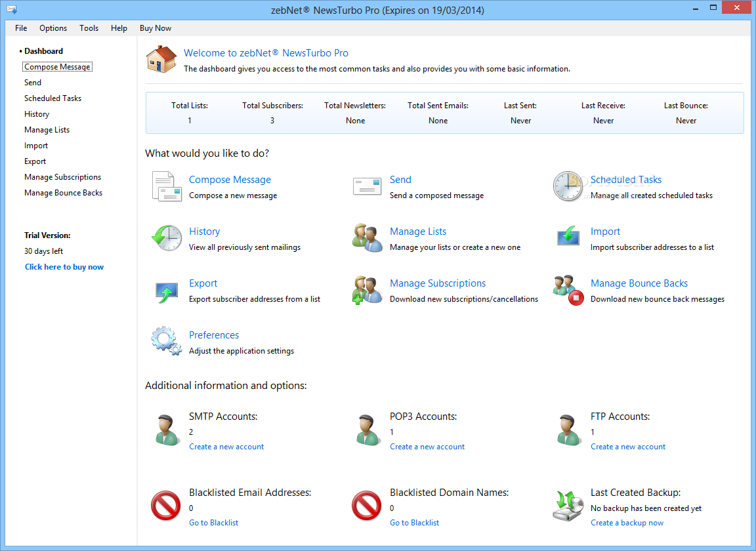Go to Blacklist under Blacklisted Domain Names
This screenshot has width=756, height=551.
point(414,523)
